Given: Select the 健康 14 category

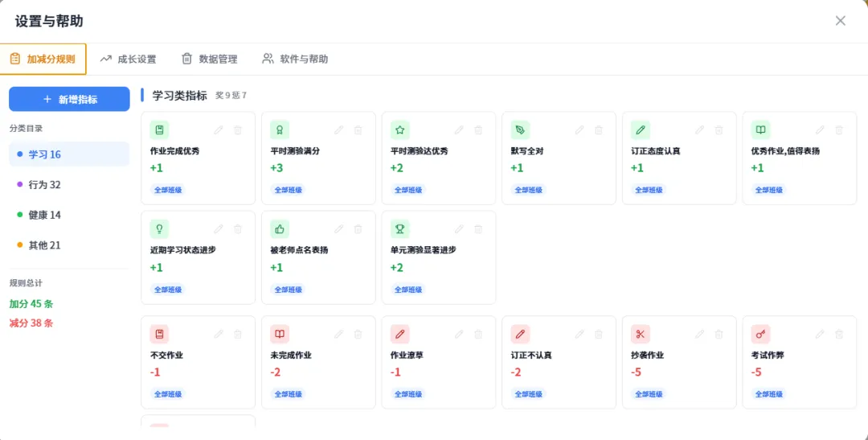Looking at the screenshot, I should point(69,215).
